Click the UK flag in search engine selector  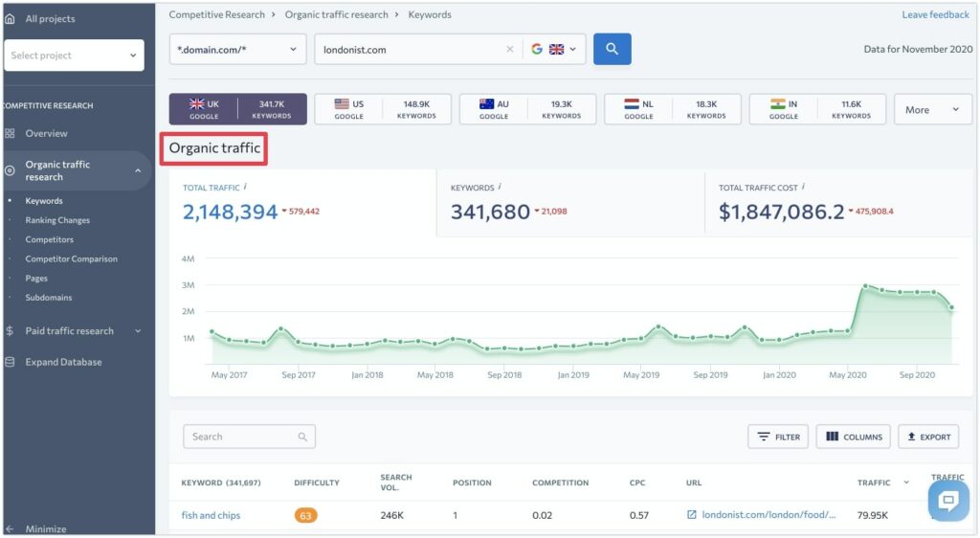click(556, 49)
